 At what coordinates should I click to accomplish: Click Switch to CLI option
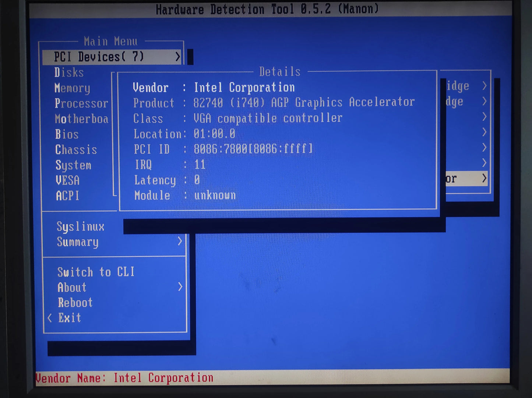coord(96,272)
